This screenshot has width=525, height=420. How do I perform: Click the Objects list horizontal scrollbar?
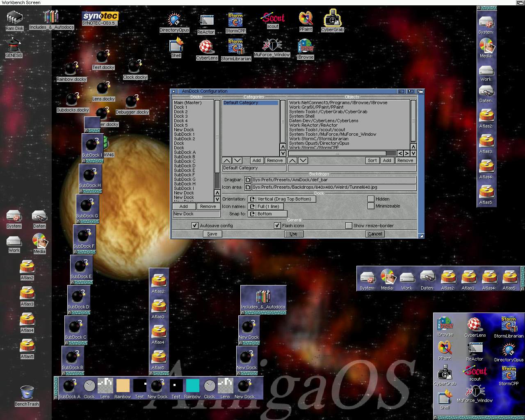click(337, 153)
